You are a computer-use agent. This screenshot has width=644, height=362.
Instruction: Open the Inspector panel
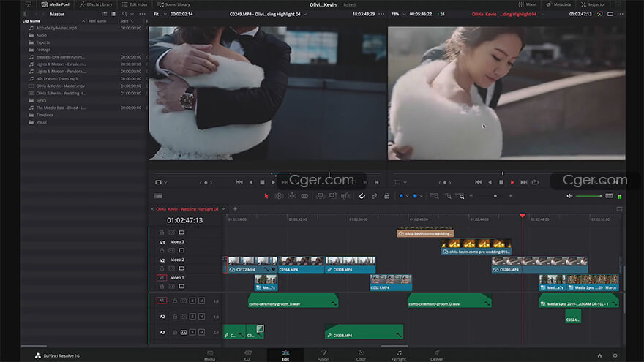[594, 4]
